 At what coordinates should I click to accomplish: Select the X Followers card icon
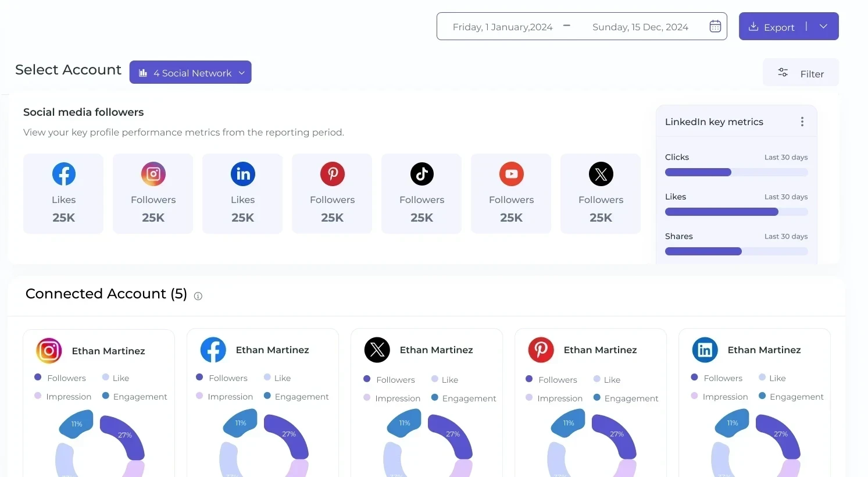(x=601, y=174)
